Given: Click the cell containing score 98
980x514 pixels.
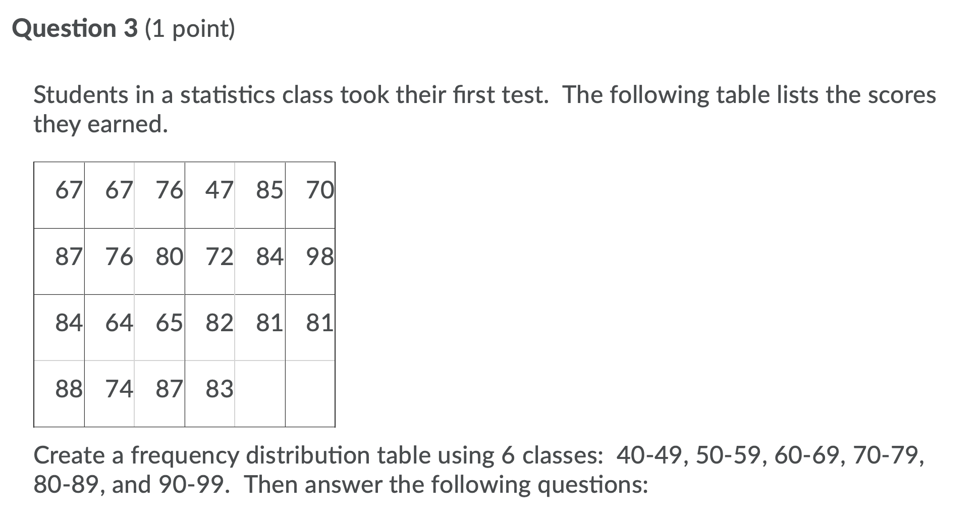Looking at the screenshot, I should [310, 262].
